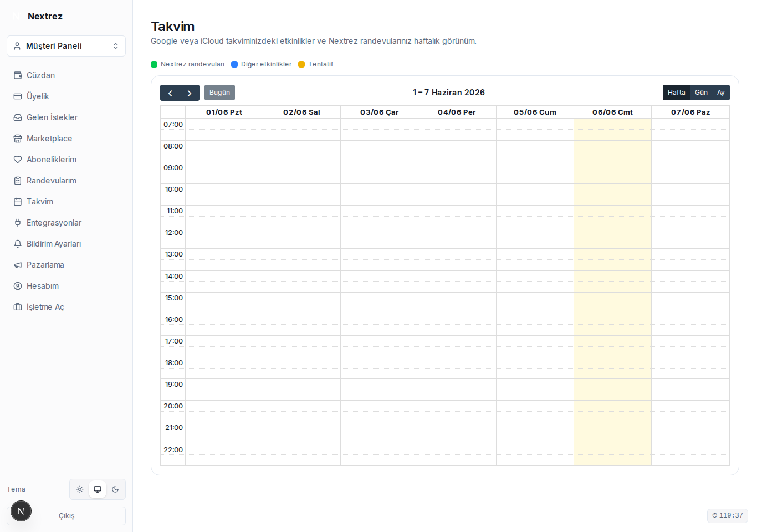Click the Entegrasyonlar plug icon

click(18, 223)
